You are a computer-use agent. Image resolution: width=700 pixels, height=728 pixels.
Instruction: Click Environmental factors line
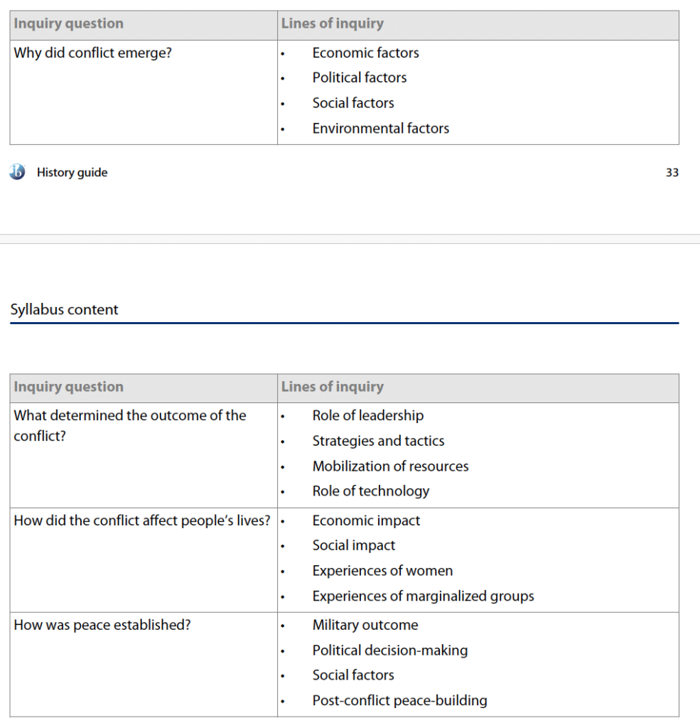pyautogui.click(x=381, y=128)
